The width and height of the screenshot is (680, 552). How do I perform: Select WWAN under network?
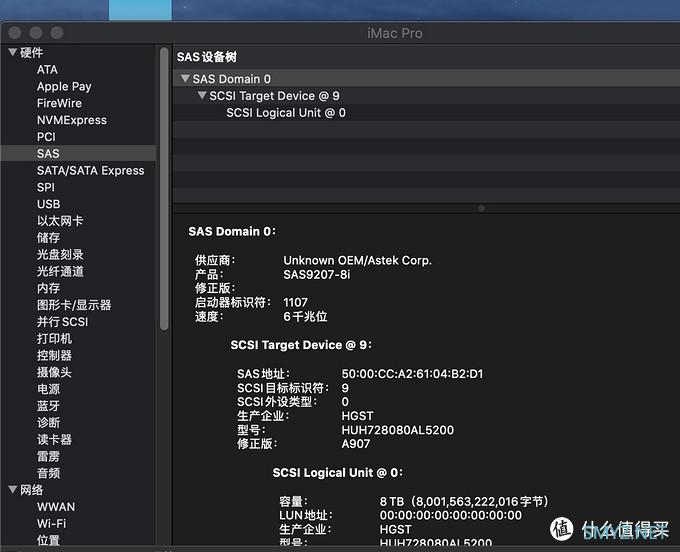tap(56, 507)
